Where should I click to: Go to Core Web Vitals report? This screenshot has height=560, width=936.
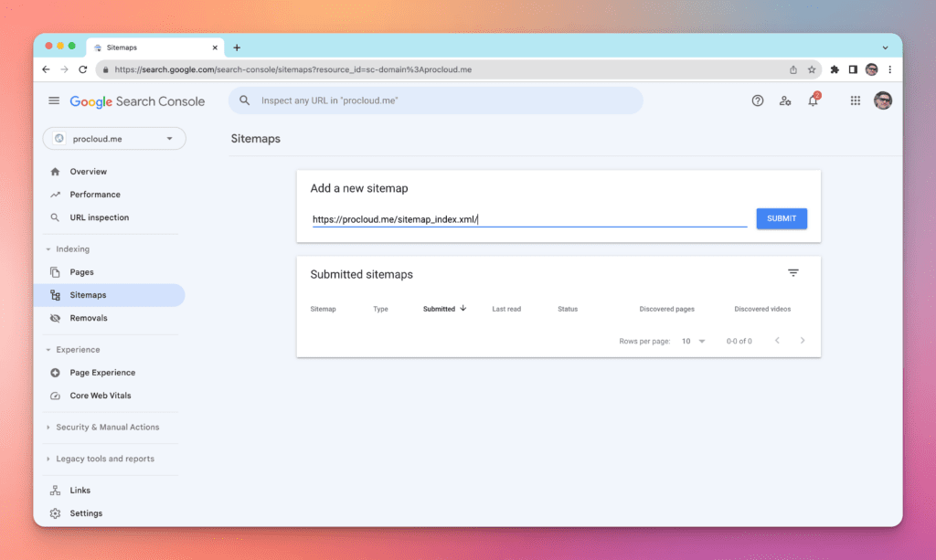101,396
